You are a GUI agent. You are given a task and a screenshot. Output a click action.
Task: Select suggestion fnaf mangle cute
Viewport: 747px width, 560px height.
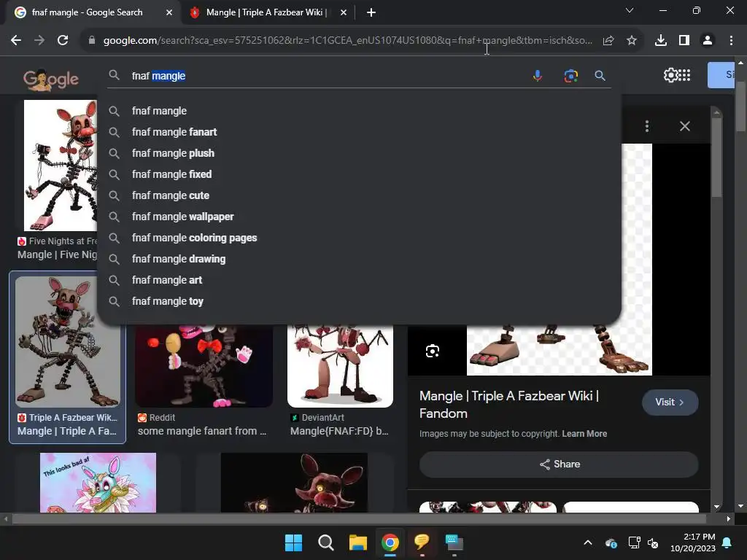pyautogui.click(x=359, y=195)
